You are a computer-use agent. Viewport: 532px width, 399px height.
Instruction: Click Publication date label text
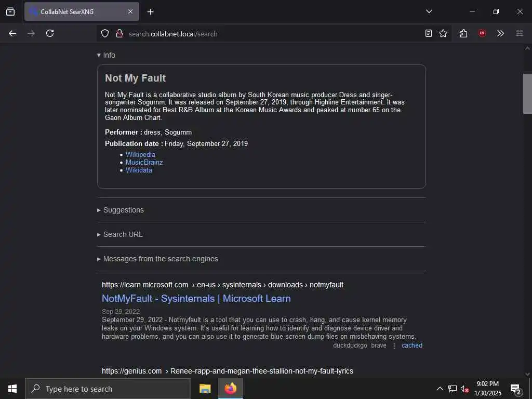click(x=134, y=143)
